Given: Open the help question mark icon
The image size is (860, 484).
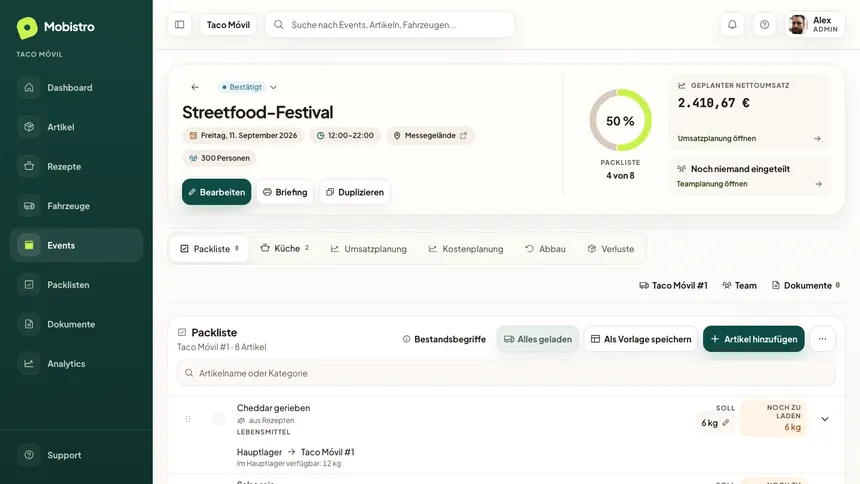Looking at the screenshot, I should tap(765, 25).
